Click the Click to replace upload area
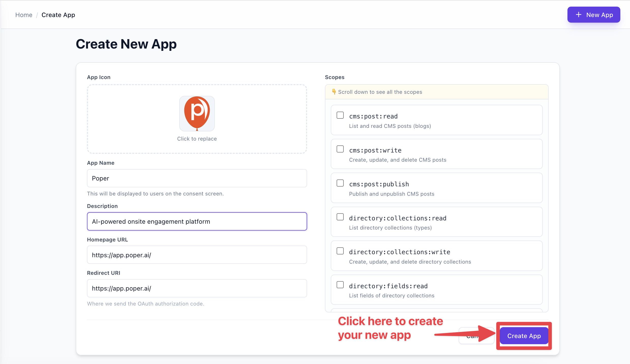 coord(197,139)
